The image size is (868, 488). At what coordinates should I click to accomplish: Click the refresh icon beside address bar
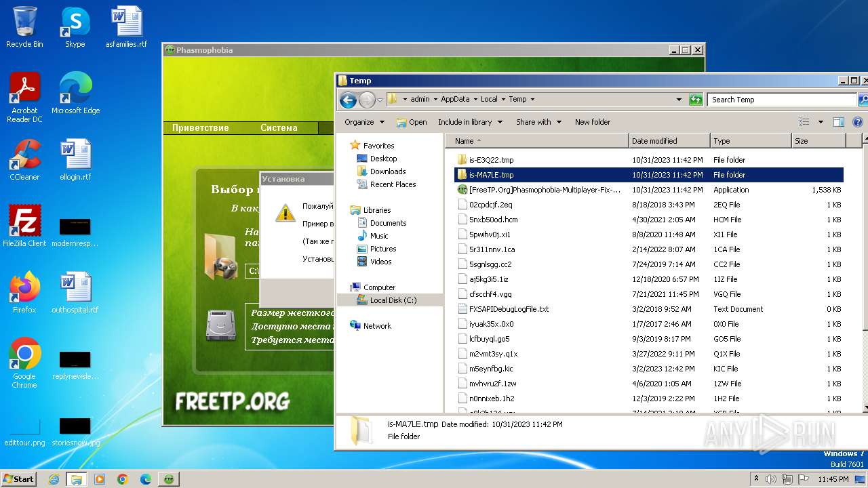[x=696, y=100]
